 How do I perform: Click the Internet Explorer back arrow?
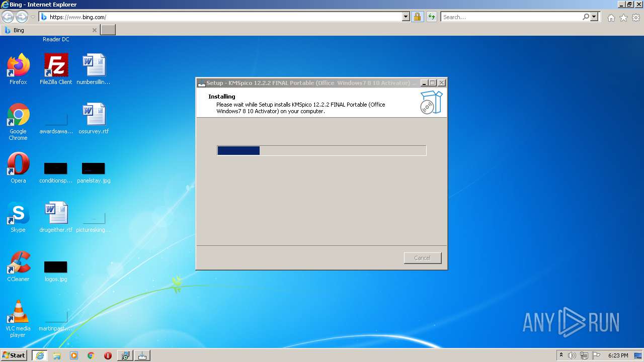click(8, 17)
